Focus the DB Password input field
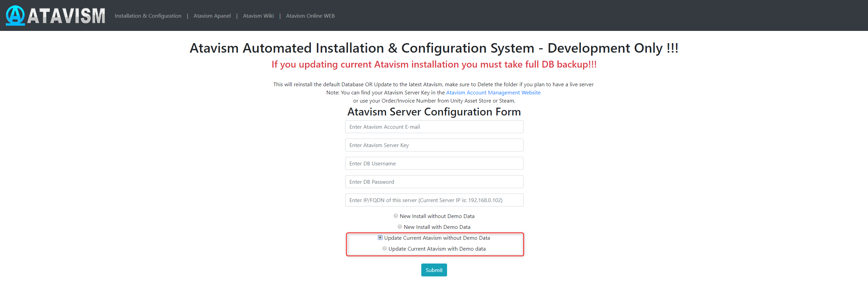868x308 pixels. 434,182
